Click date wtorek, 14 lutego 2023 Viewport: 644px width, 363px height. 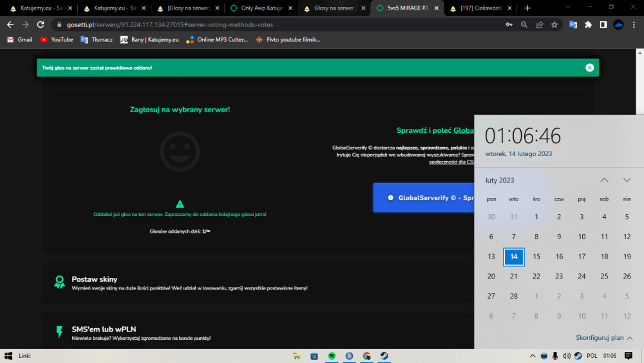518,153
